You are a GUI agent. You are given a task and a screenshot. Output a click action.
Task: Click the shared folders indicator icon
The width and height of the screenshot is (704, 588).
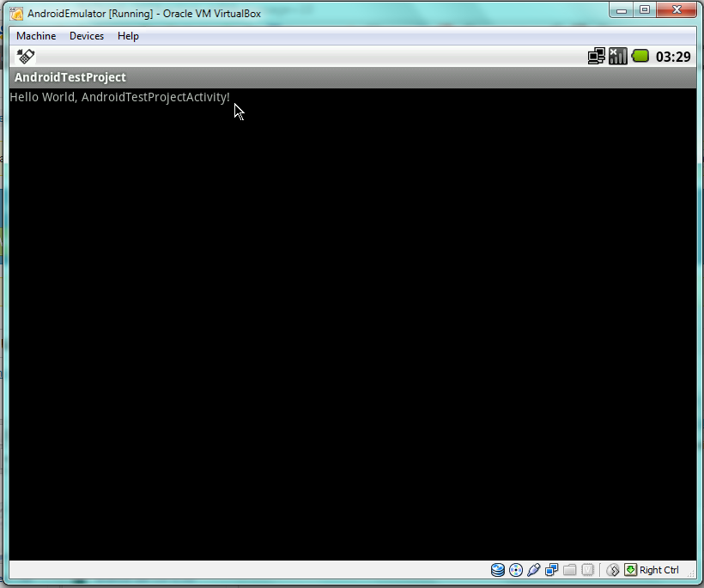click(x=570, y=570)
